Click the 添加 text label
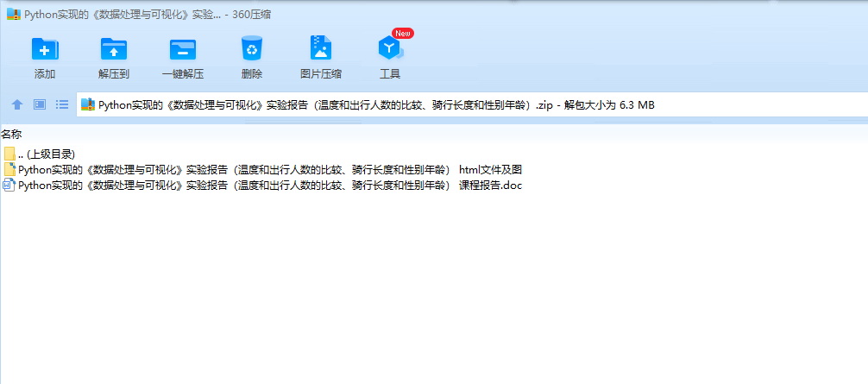The image size is (868, 384). (45, 74)
